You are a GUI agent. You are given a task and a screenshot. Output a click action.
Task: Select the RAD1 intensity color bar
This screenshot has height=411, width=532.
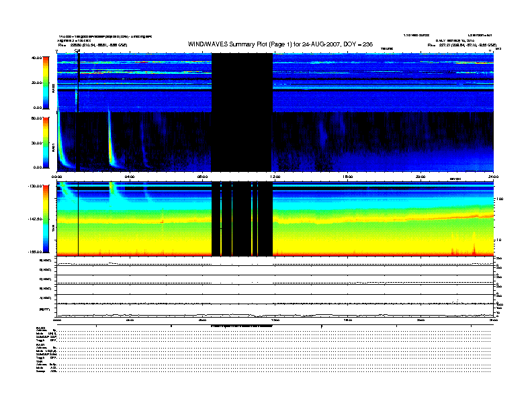(x=46, y=142)
